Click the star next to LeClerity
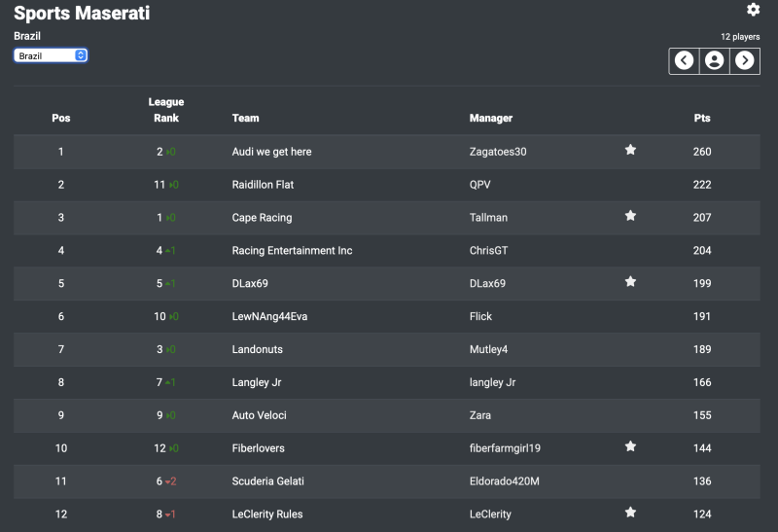 [x=630, y=513]
